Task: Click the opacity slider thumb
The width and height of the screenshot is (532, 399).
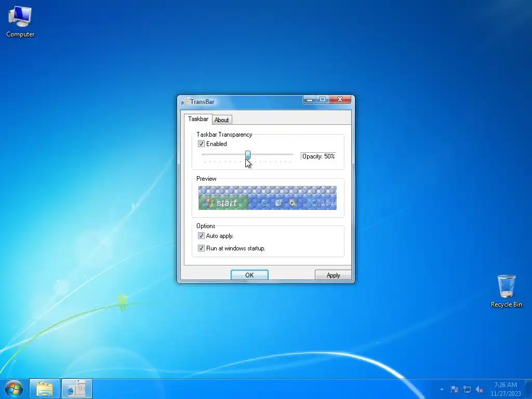Action: pos(248,155)
